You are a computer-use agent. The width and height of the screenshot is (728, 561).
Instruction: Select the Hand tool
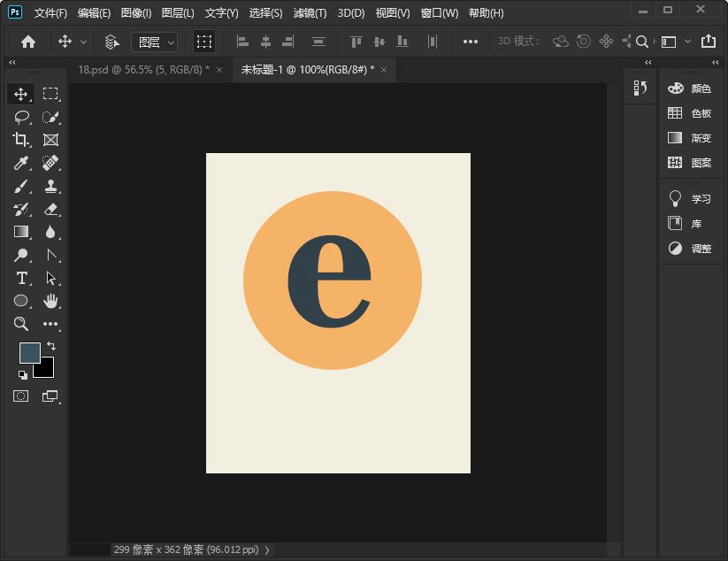pyautogui.click(x=50, y=301)
